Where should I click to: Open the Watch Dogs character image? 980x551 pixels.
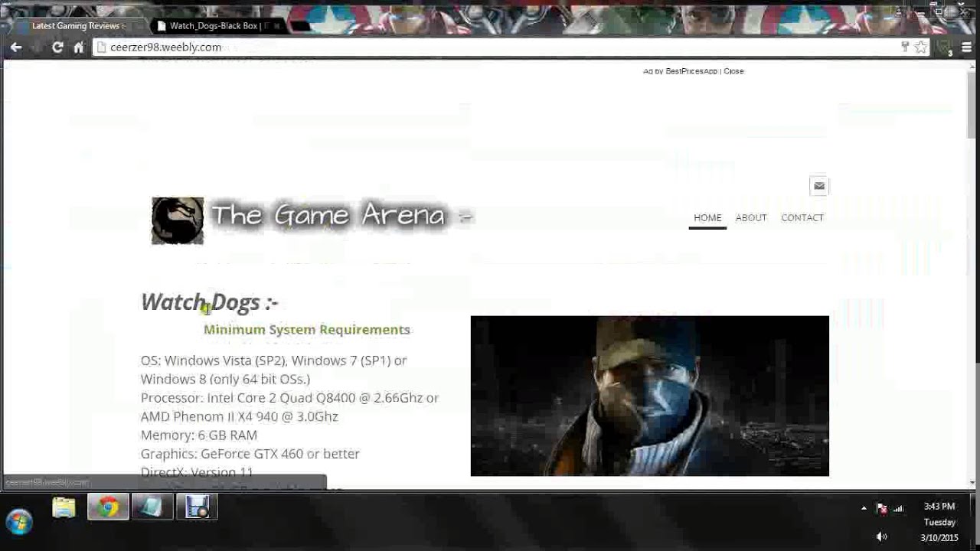coord(649,396)
